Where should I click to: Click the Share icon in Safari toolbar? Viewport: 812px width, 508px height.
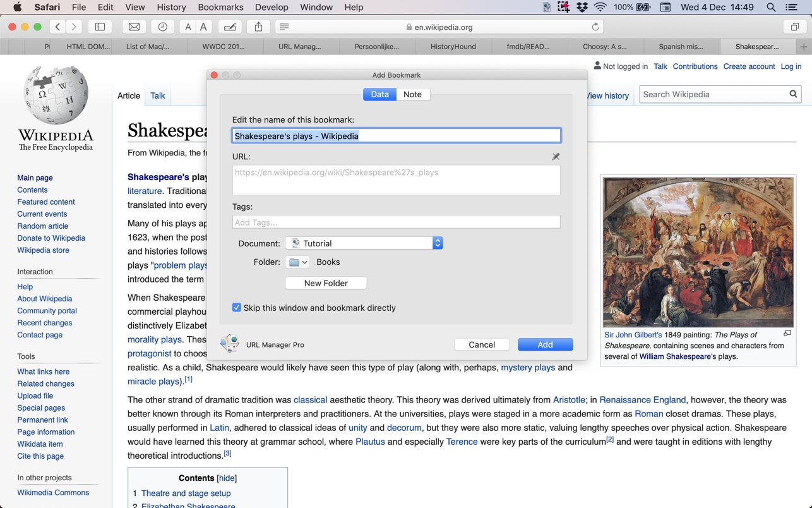(x=258, y=27)
